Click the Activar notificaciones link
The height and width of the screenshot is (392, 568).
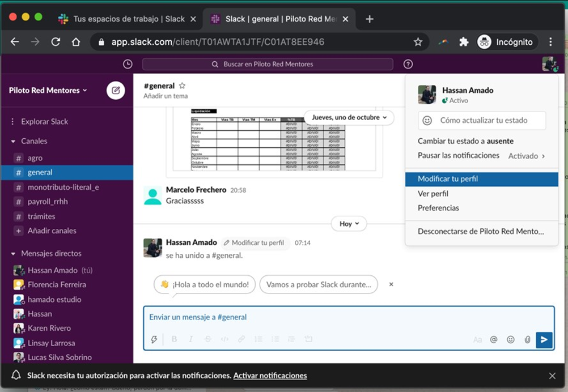coord(270,376)
